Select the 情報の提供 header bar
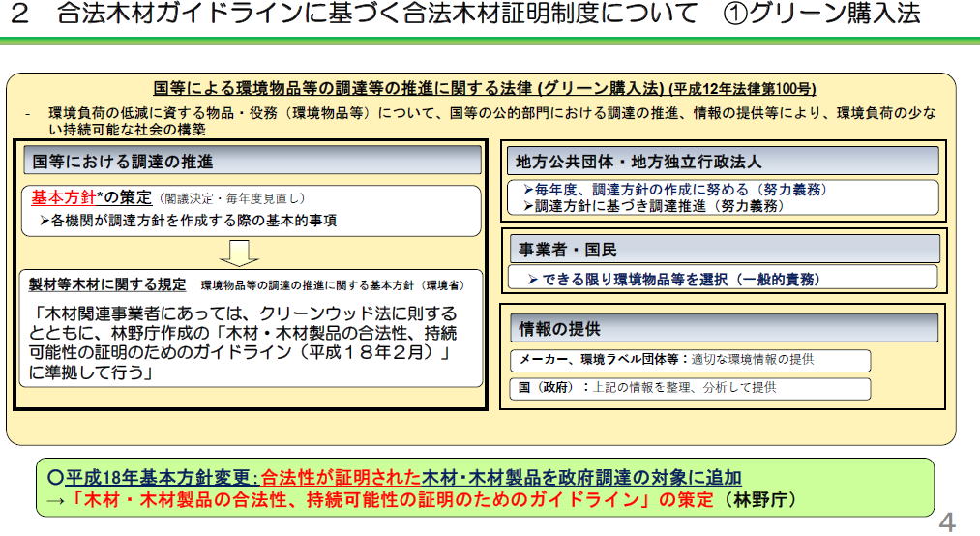The height and width of the screenshot is (536, 980). [723, 328]
